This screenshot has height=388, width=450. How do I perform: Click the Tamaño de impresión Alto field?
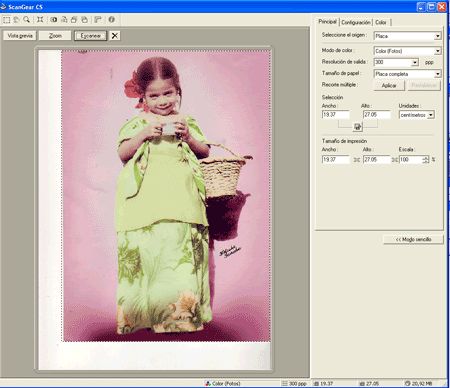coord(376,160)
